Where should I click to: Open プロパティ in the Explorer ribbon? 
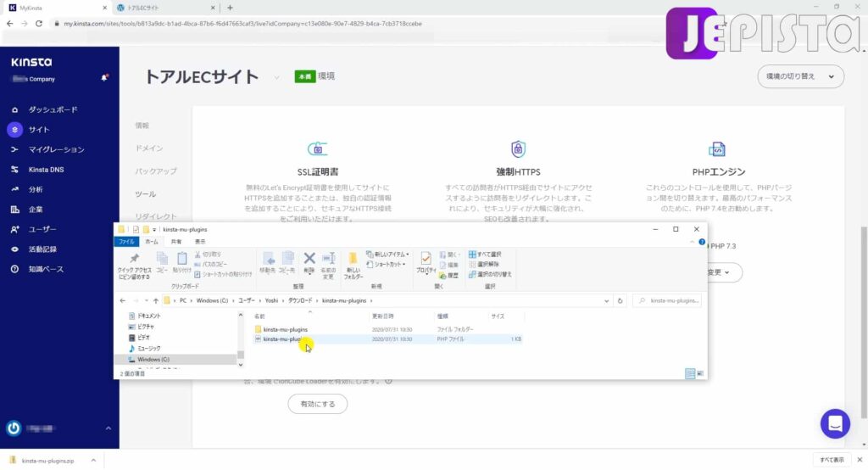coord(426,263)
